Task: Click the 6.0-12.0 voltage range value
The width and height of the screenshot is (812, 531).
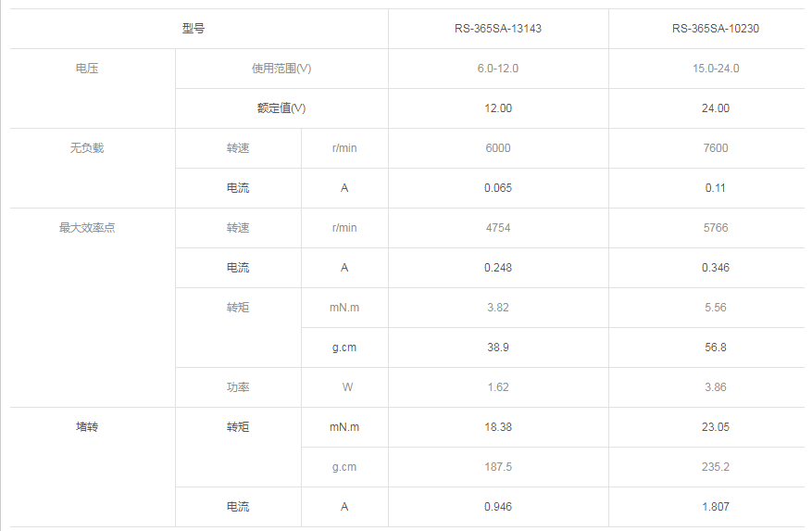Action: (x=497, y=69)
